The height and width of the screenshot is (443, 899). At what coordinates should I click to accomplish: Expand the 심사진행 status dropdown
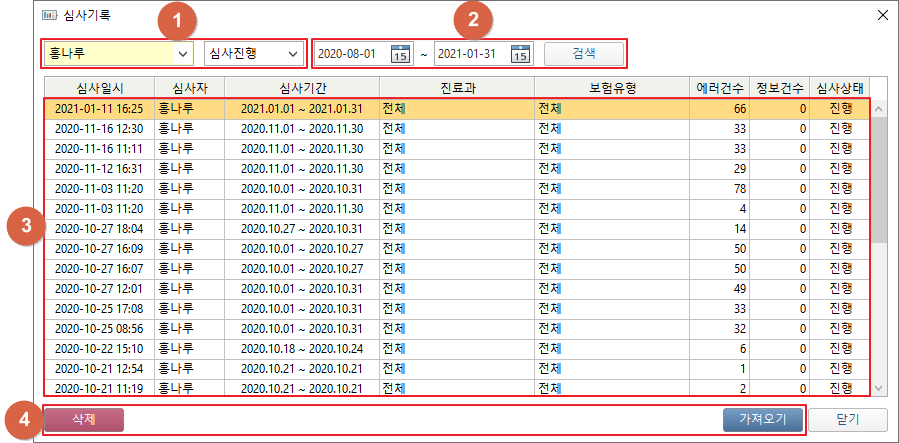tap(292, 54)
